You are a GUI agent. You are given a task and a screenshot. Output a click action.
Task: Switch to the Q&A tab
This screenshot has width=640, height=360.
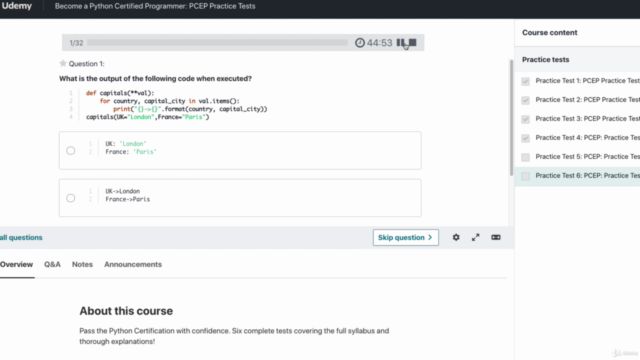[x=52, y=264]
